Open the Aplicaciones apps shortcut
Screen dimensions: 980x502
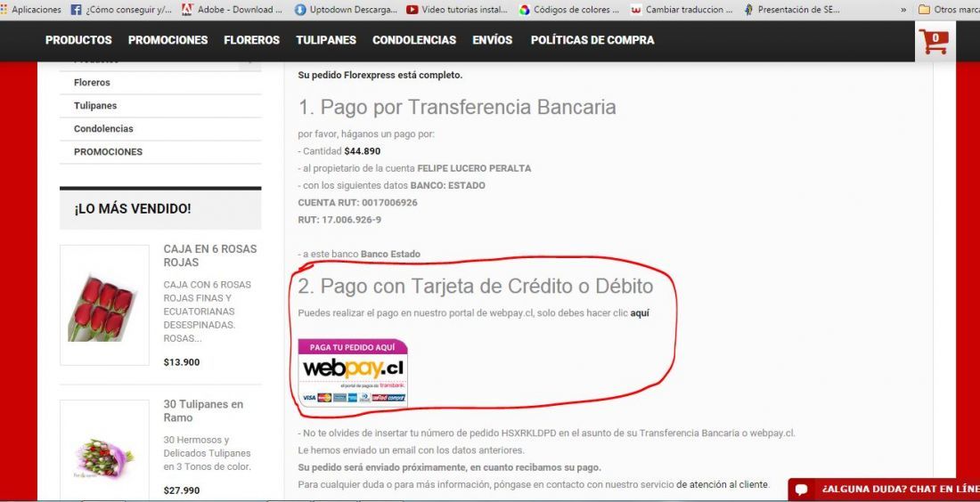[31, 10]
